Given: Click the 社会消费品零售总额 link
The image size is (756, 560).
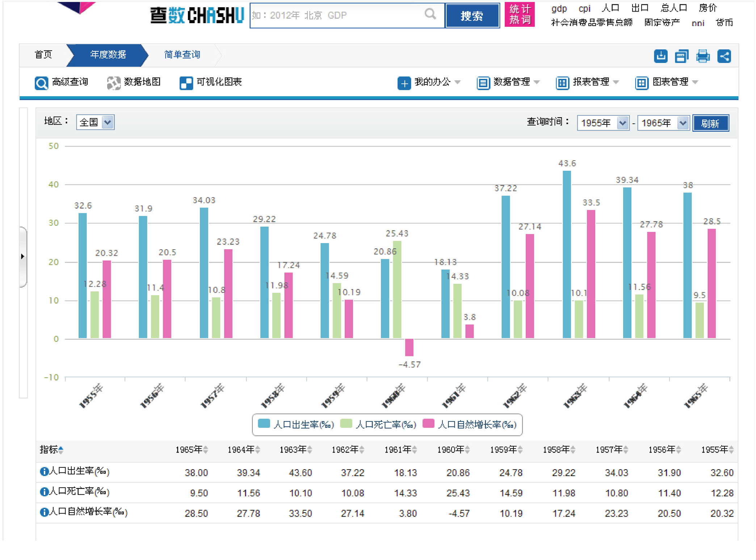Looking at the screenshot, I should pyautogui.click(x=592, y=22).
